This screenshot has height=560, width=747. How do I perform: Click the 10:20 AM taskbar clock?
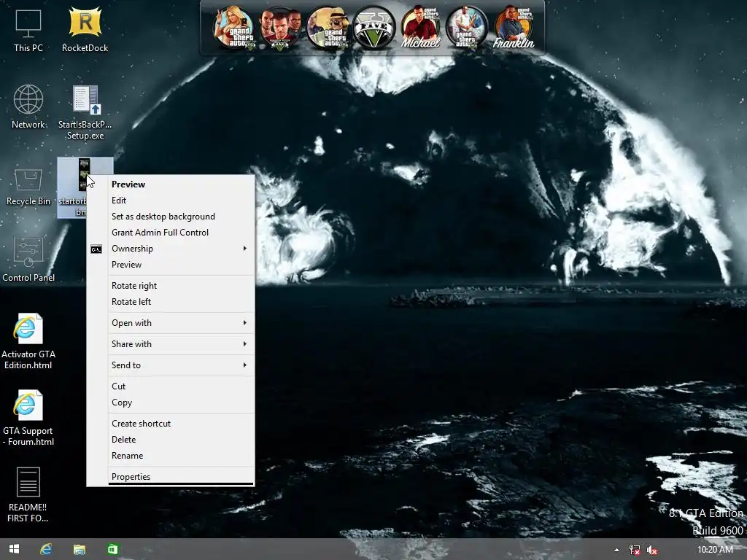715,550
